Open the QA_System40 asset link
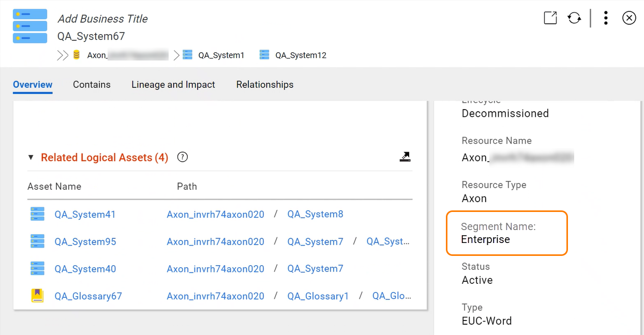644x335 pixels. pos(85,269)
